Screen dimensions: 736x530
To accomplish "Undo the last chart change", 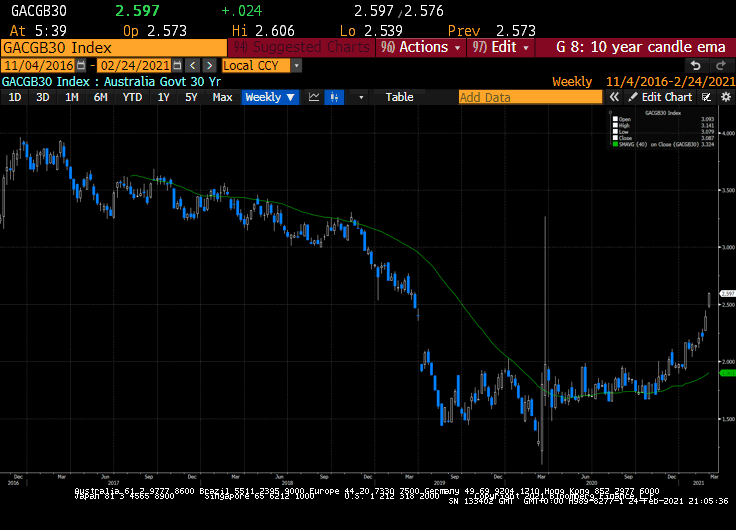I will (696, 66).
